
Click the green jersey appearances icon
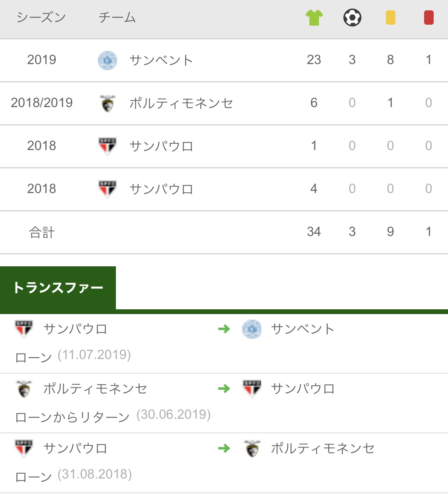coord(314,18)
